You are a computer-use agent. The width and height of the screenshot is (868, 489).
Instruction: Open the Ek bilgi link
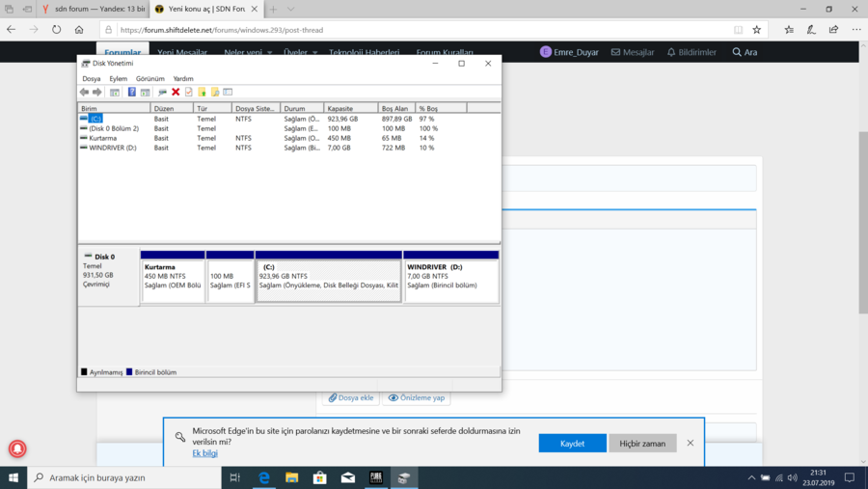pyautogui.click(x=204, y=453)
